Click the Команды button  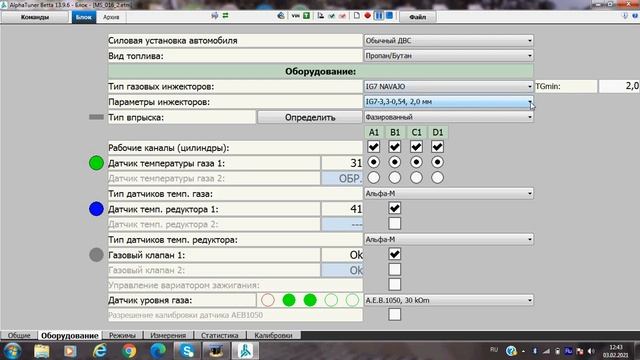[x=35, y=17]
